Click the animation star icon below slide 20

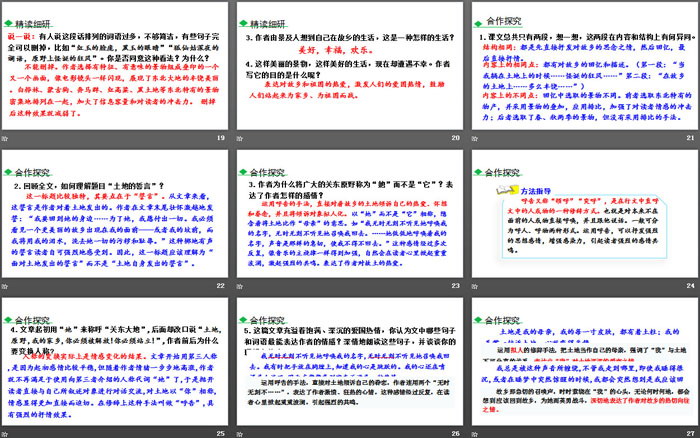point(240,138)
